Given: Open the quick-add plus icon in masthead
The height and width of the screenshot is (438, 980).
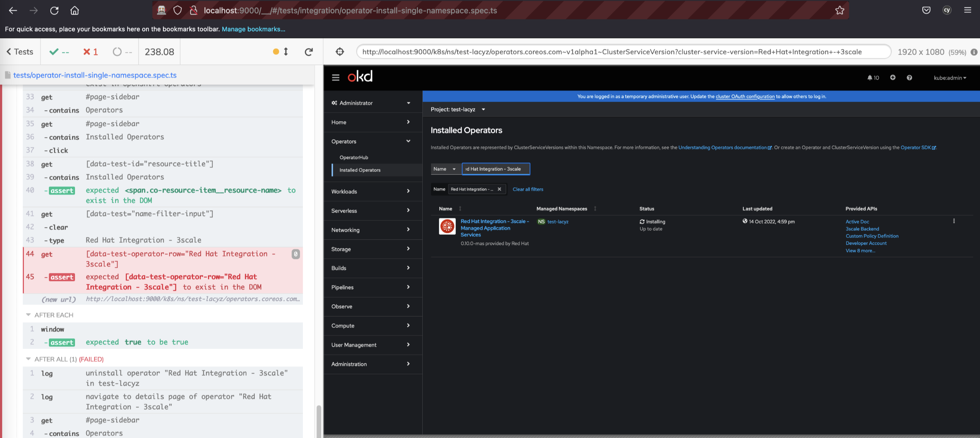Looking at the screenshot, I should [893, 78].
